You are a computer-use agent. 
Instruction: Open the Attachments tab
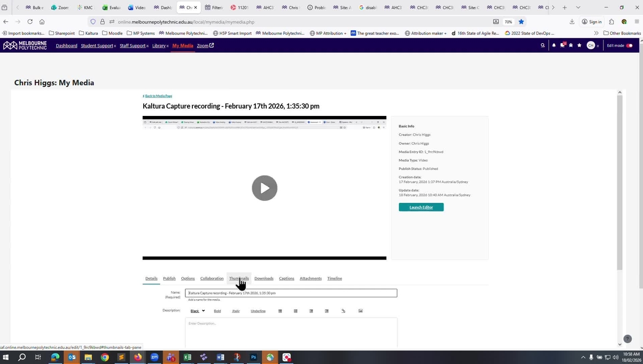[310, 279]
